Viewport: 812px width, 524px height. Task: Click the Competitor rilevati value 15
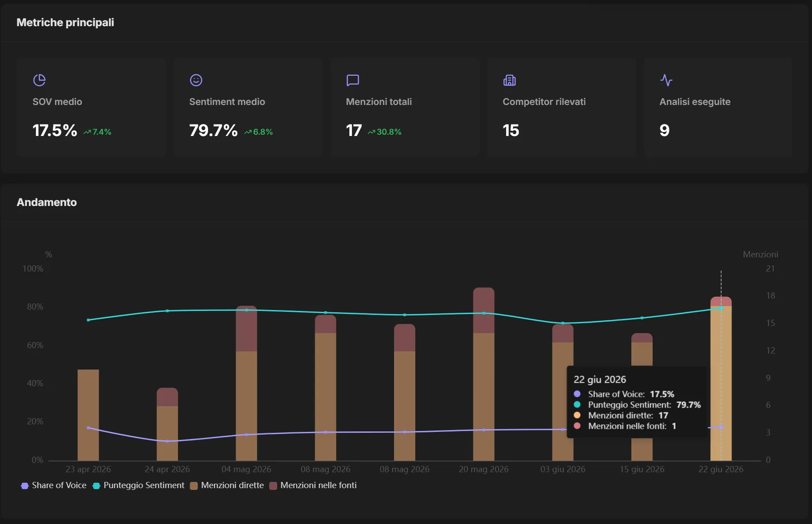(x=511, y=131)
